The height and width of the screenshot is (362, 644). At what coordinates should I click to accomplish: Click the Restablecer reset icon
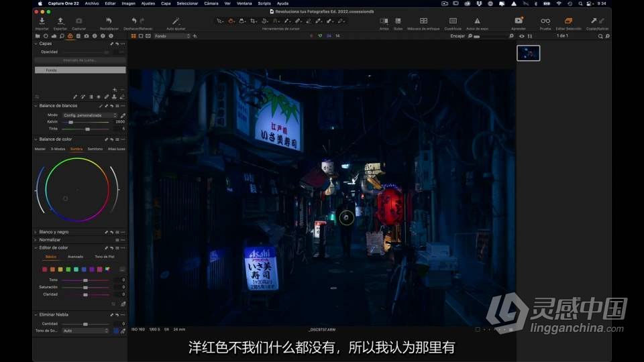[x=109, y=21]
